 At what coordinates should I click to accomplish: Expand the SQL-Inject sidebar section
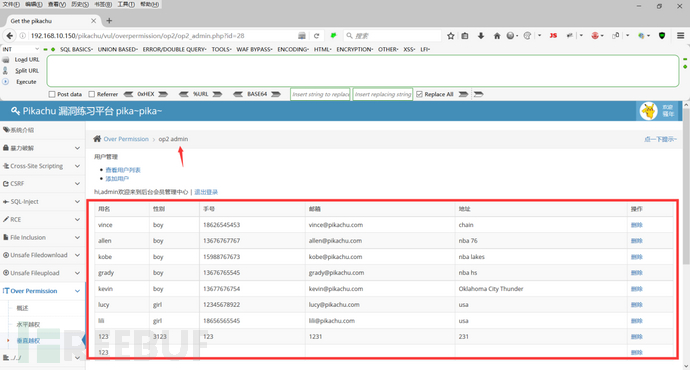[42, 201]
